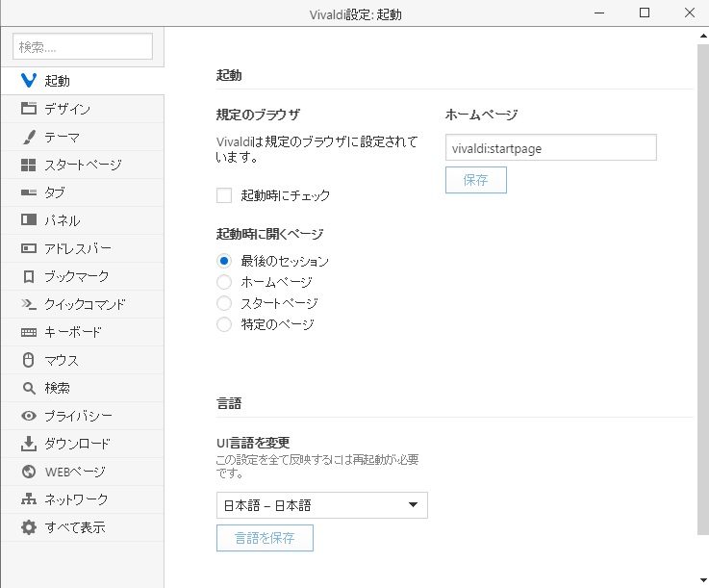This screenshot has height=588, width=709.
Task: Click the デザイン window icon in sidebar
Action: (x=29, y=108)
